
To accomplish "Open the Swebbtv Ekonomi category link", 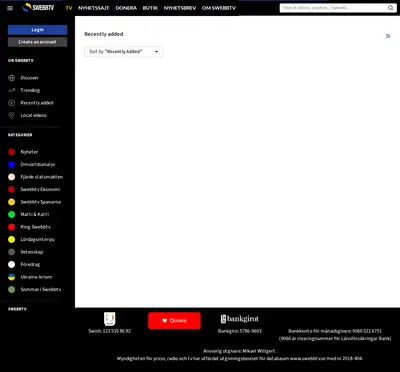I will coord(40,189).
